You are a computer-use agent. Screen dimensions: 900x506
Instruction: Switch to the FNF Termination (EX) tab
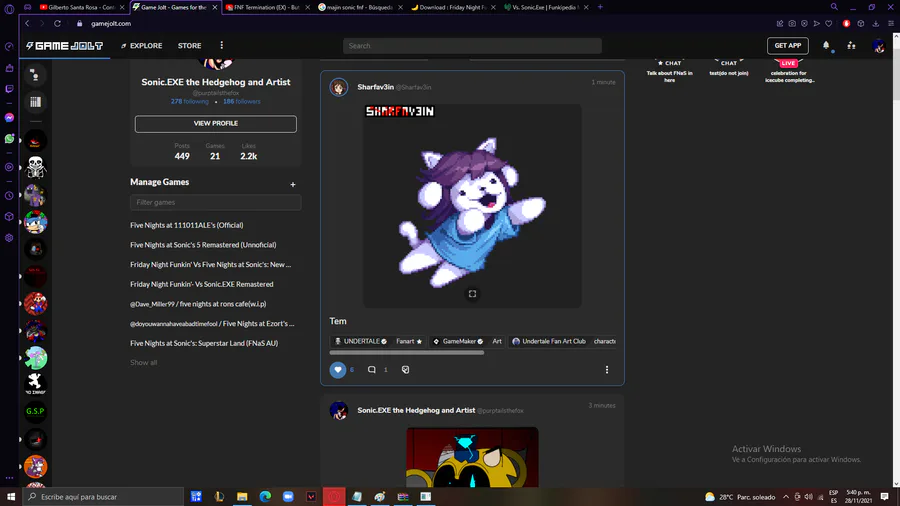click(266, 7)
